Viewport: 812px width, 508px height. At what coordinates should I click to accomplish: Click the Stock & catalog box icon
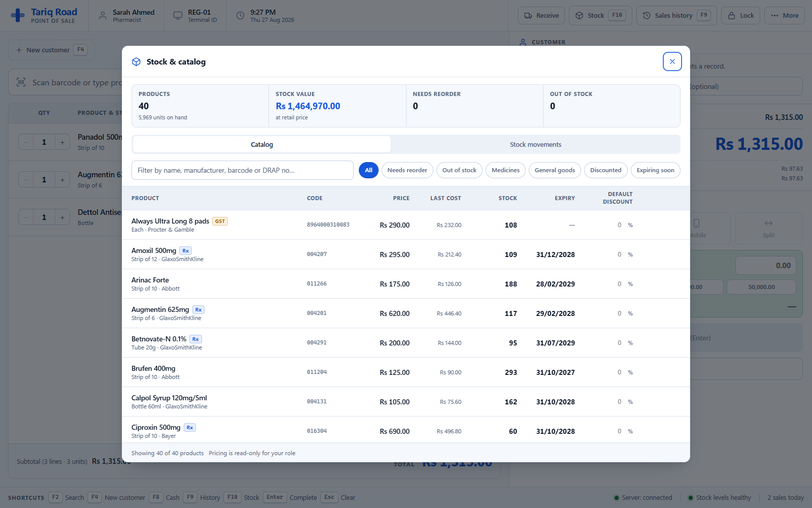point(136,62)
